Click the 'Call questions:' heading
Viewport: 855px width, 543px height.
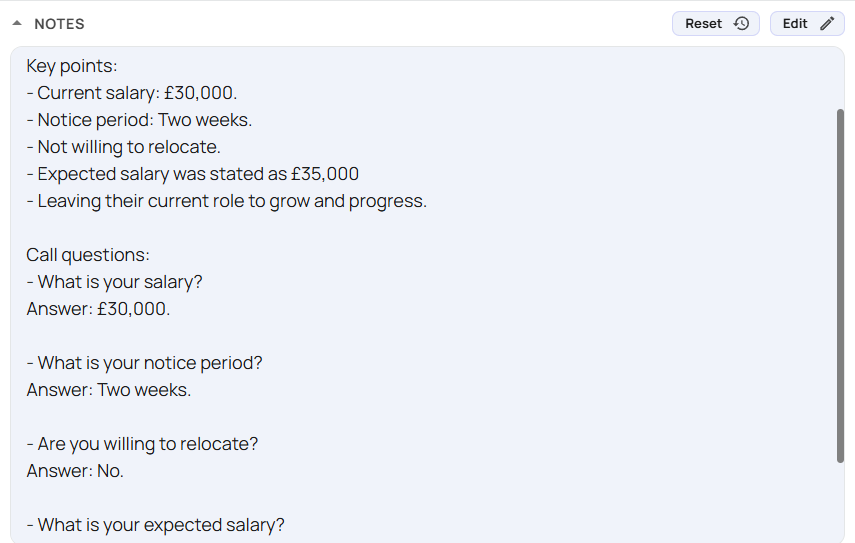click(x=88, y=255)
